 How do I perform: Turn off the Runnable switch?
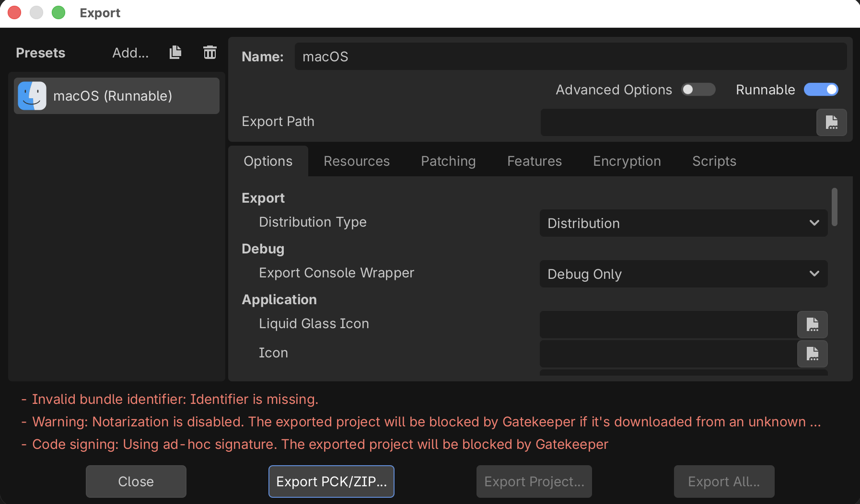click(x=821, y=90)
